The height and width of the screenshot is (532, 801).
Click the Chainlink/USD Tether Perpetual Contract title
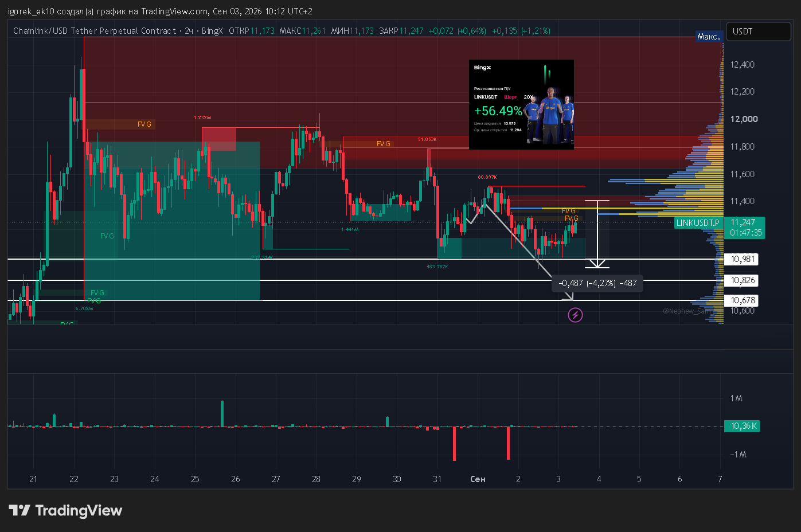(x=95, y=31)
